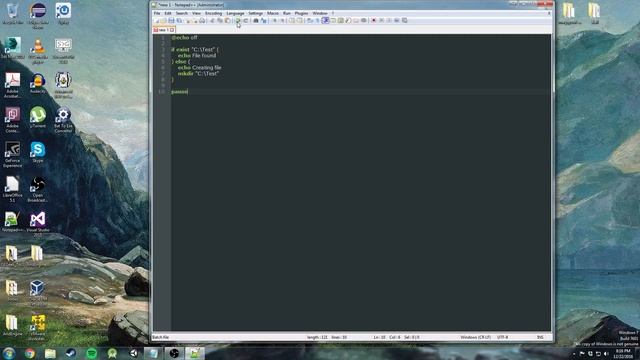The width and height of the screenshot is (640, 360).
Task: Select the Skype desktop icon
Action: (38, 152)
